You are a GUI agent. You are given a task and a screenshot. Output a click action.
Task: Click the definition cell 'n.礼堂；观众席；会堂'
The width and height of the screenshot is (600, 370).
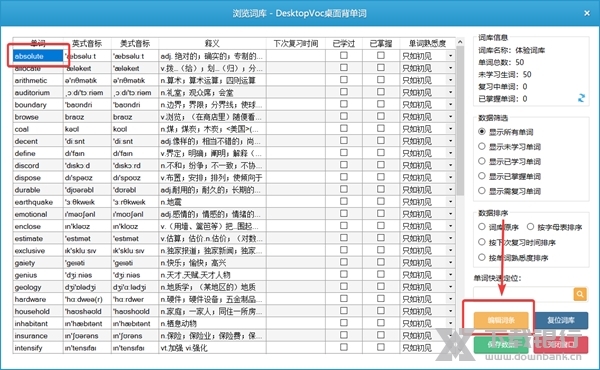click(x=212, y=93)
